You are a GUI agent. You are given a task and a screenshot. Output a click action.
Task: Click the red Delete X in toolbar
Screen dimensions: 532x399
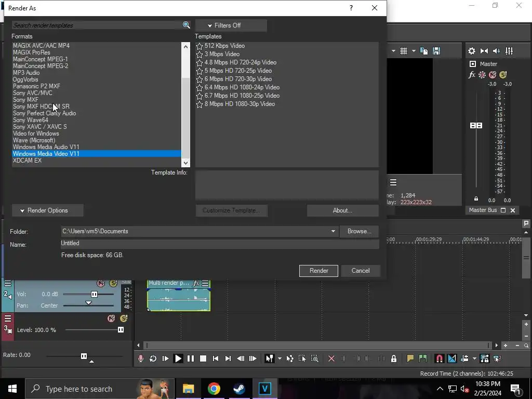[x=331, y=358]
